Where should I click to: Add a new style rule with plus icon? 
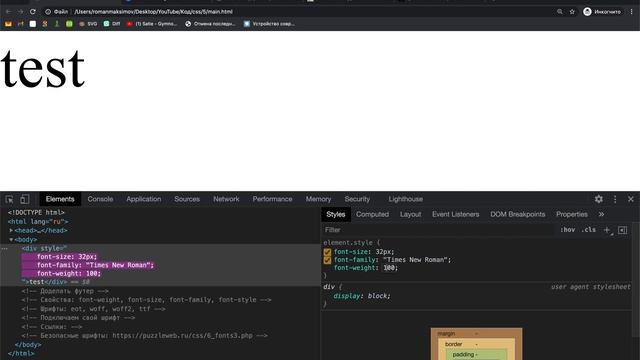pos(607,230)
